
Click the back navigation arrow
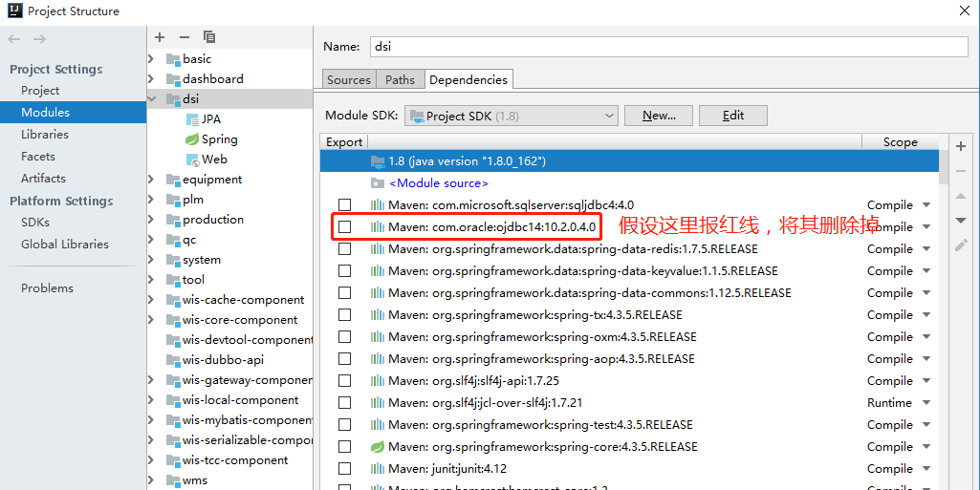pyautogui.click(x=13, y=39)
